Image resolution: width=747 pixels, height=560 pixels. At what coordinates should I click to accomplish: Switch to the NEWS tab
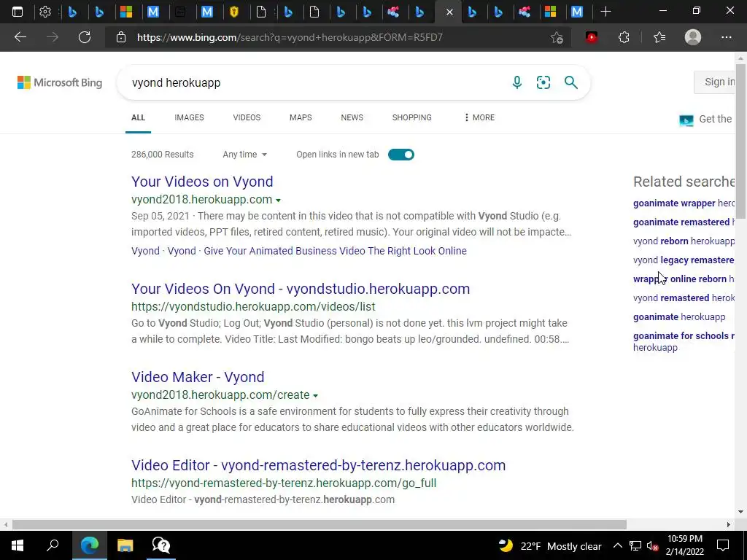coord(352,117)
